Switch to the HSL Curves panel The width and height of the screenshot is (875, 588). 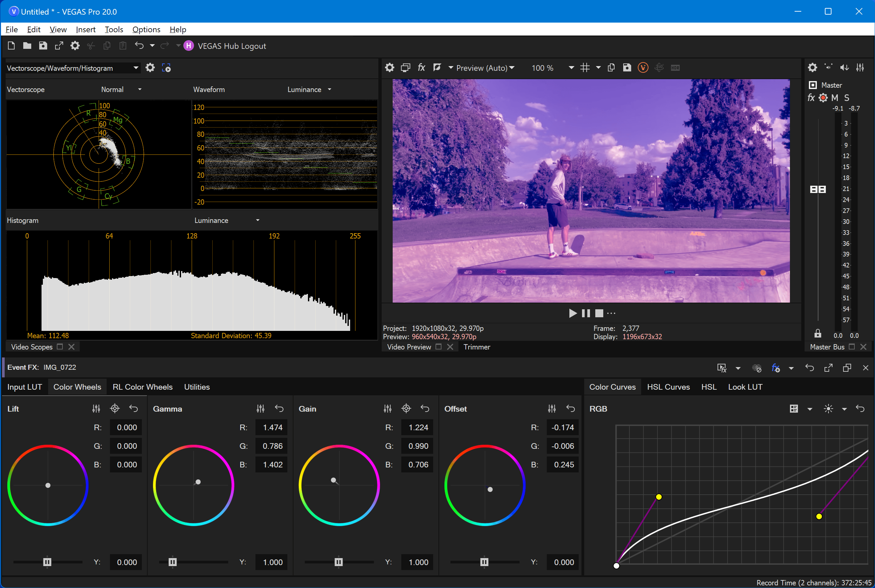[668, 387]
